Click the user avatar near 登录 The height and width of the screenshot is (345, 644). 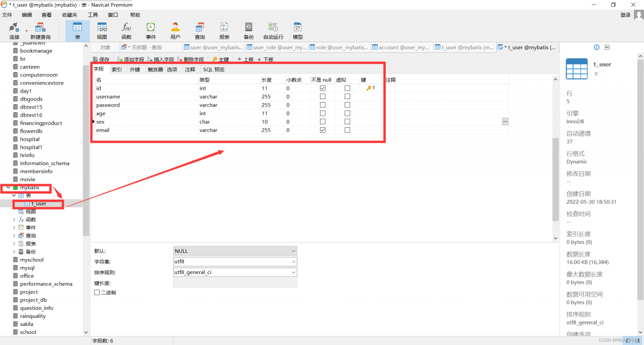click(x=638, y=15)
